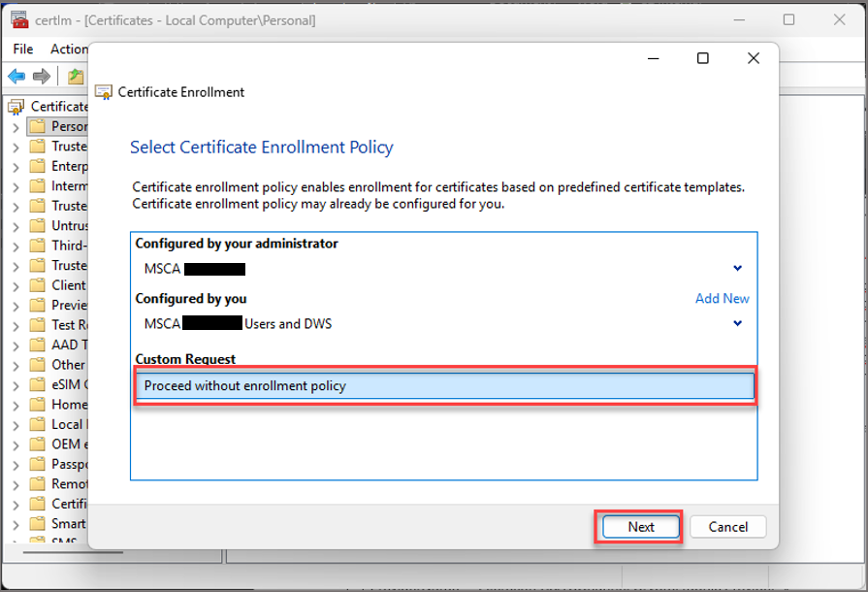Open the File menu
Viewport: 868px width, 592px height.
(23, 49)
